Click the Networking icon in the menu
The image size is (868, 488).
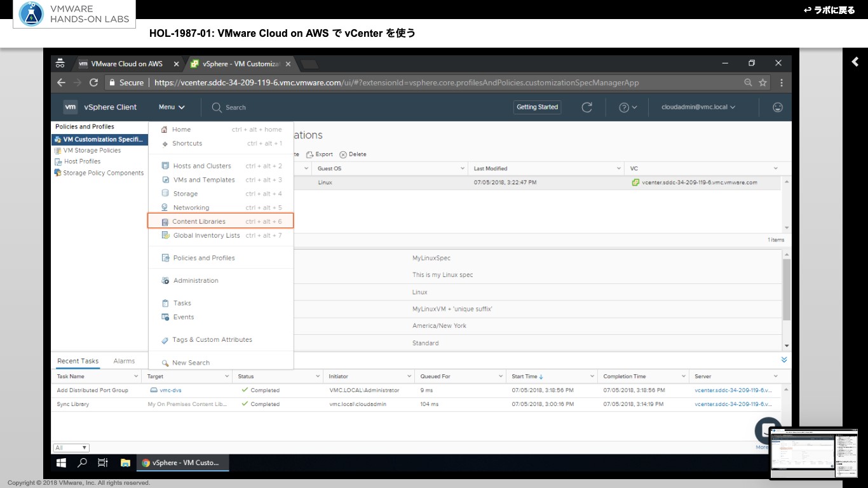pos(165,207)
